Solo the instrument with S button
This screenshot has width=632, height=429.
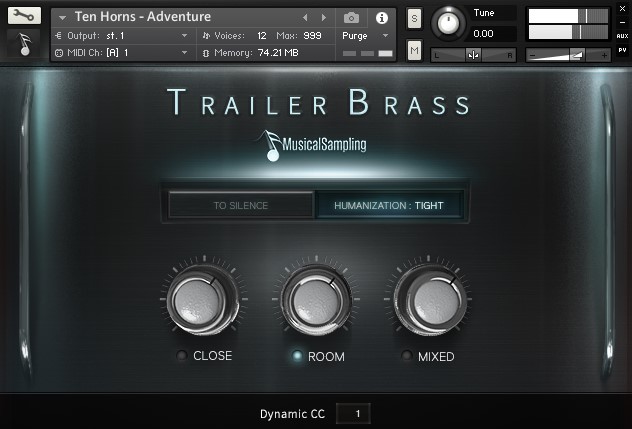pos(414,19)
